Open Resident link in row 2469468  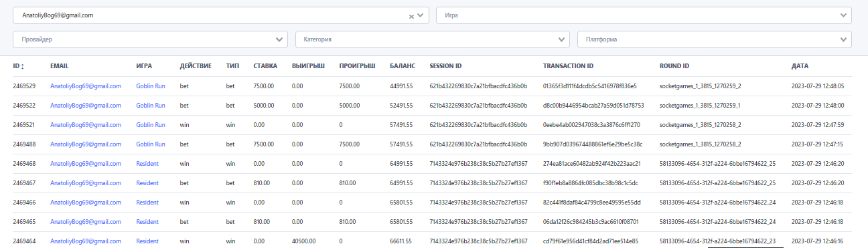click(x=147, y=164)
